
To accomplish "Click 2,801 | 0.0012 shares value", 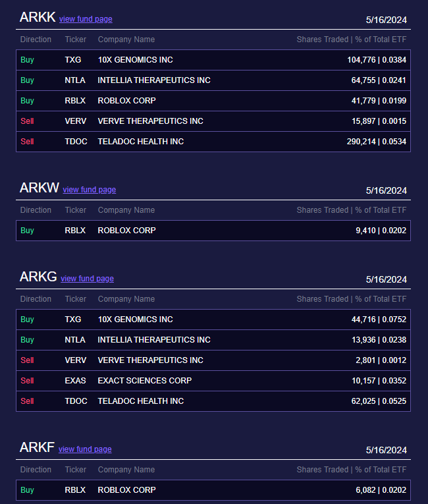I will (x=381, y=360).
